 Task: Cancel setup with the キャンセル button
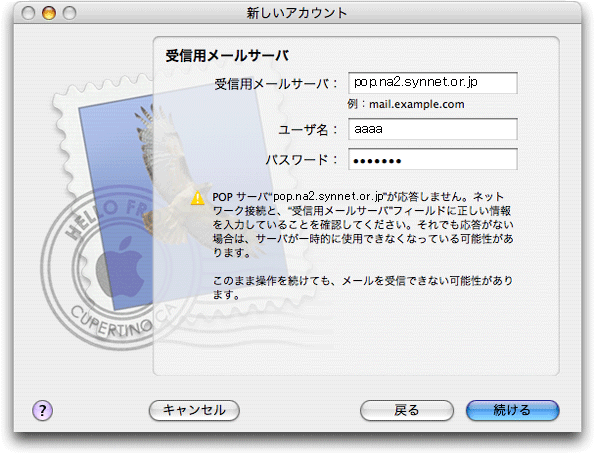[x=194, y=410]
